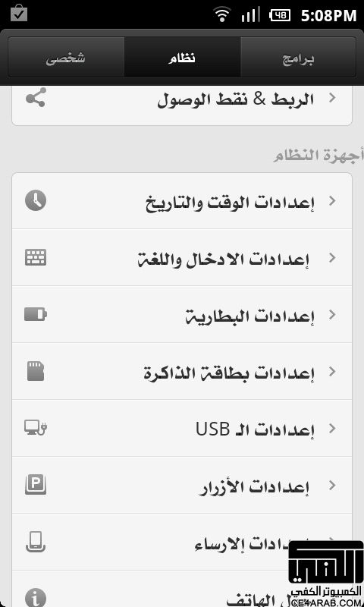
Task: Tap the share icon for tethering & hotspots
Action: pos(36,97)
